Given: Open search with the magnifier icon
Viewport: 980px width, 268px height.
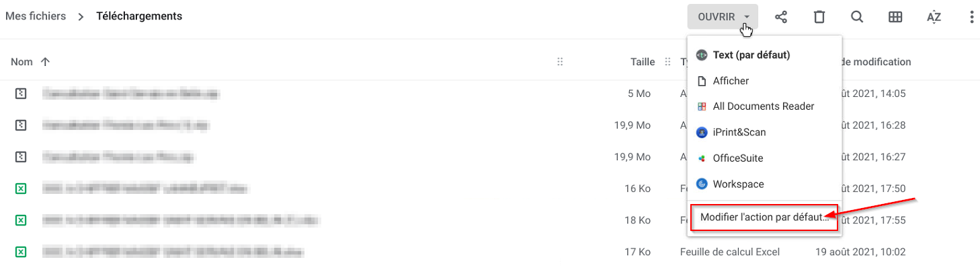Looking at the screenshot, I should 857,17.
